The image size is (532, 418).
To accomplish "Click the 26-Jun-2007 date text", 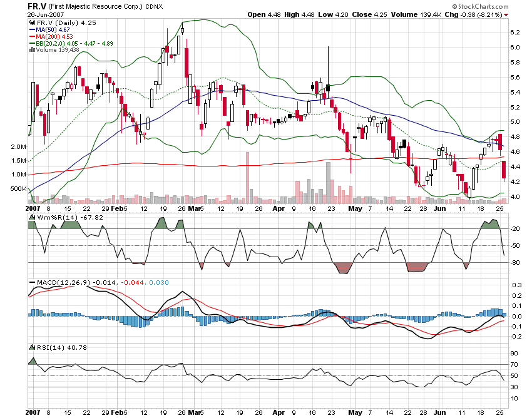I will click(45, 14).
